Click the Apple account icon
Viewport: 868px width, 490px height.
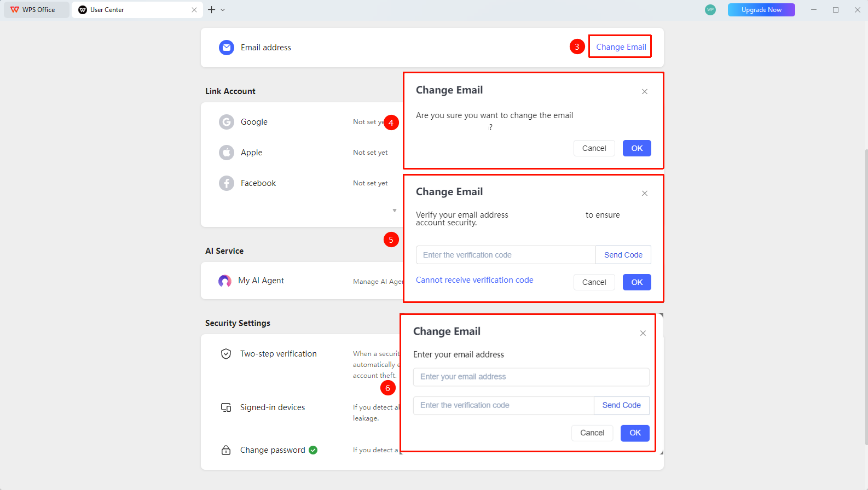227,153
